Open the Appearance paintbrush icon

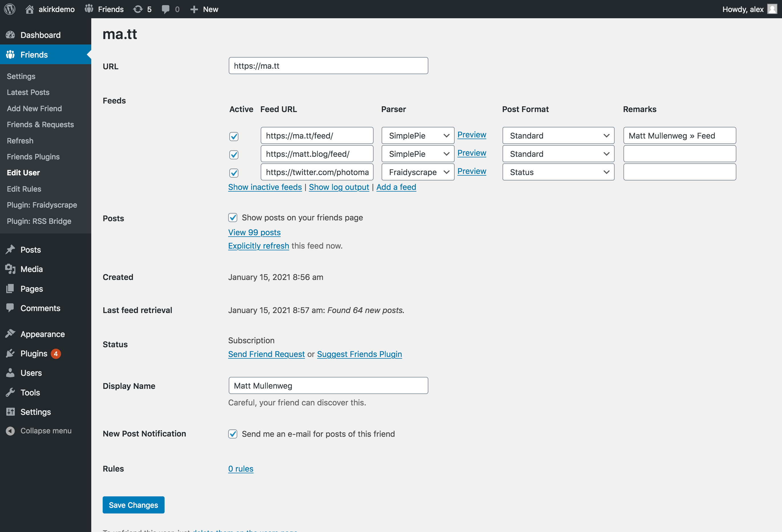click(x=11, y=334)
